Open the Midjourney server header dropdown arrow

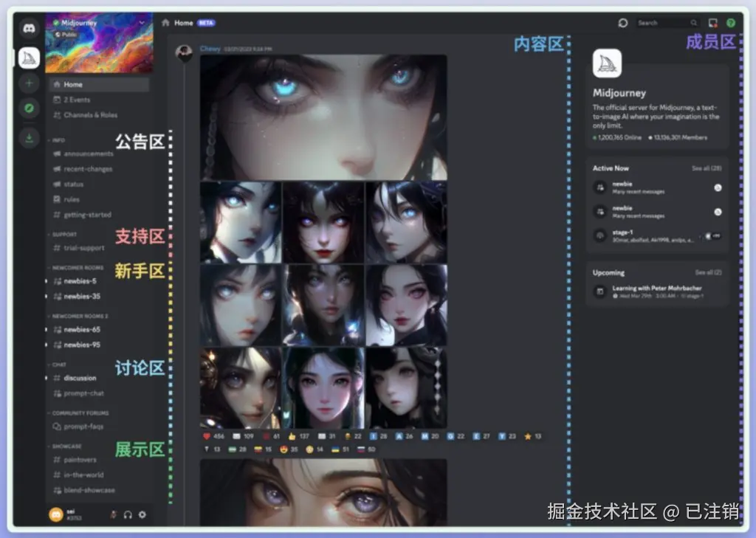point(142,23)
